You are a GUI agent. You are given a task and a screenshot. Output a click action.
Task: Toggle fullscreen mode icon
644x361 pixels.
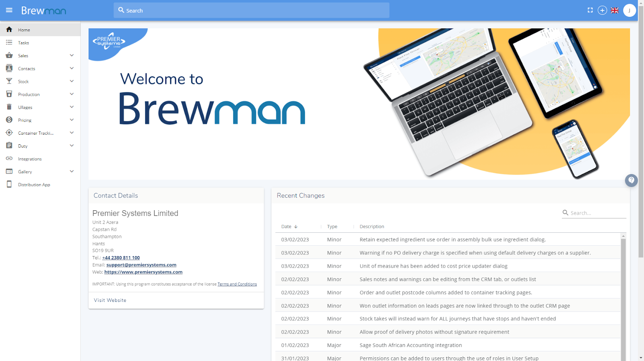pyautogui.click(x=590, y=10)
